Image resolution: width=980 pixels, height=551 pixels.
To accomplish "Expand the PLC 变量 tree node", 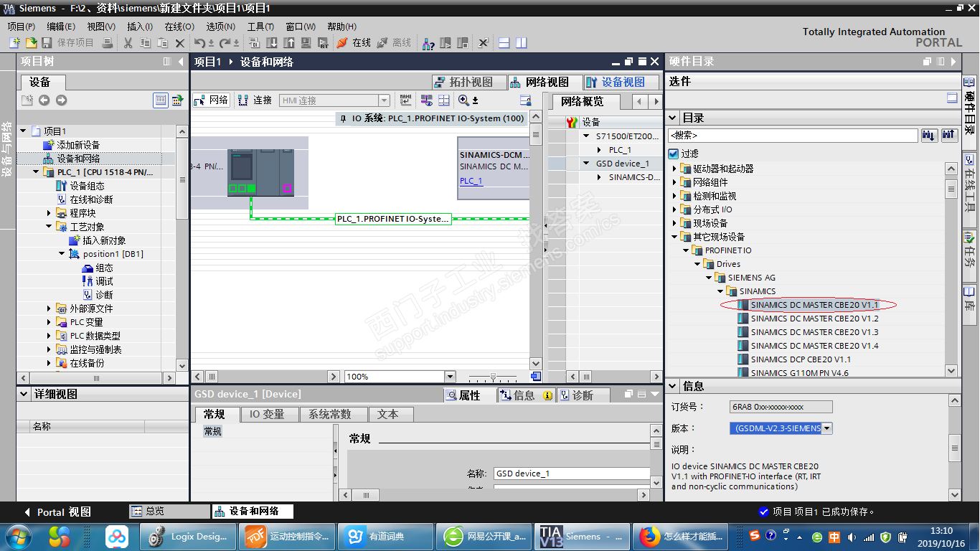I will [50, 322].
